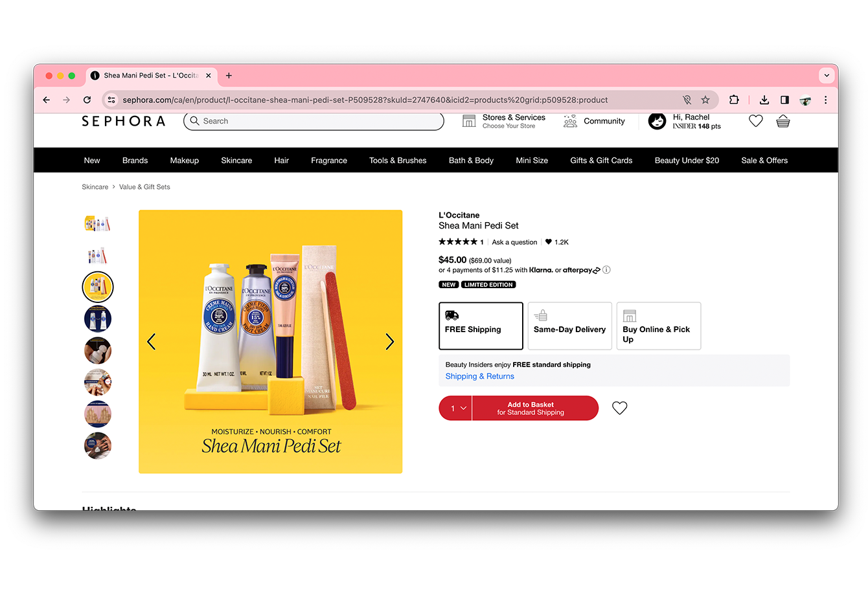Select FREE Shipping delivery option
The image size is (868, 595).
(x=481, y=326)
